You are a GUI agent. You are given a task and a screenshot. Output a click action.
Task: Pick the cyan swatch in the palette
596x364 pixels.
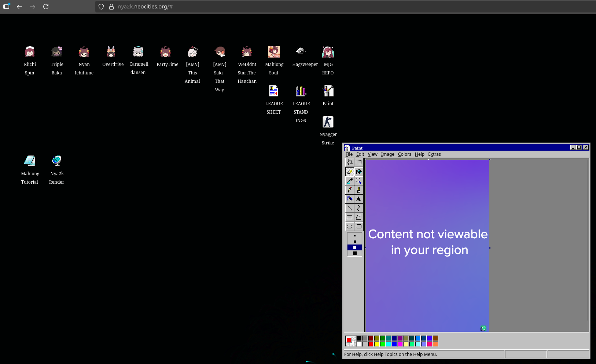point(389,344)
